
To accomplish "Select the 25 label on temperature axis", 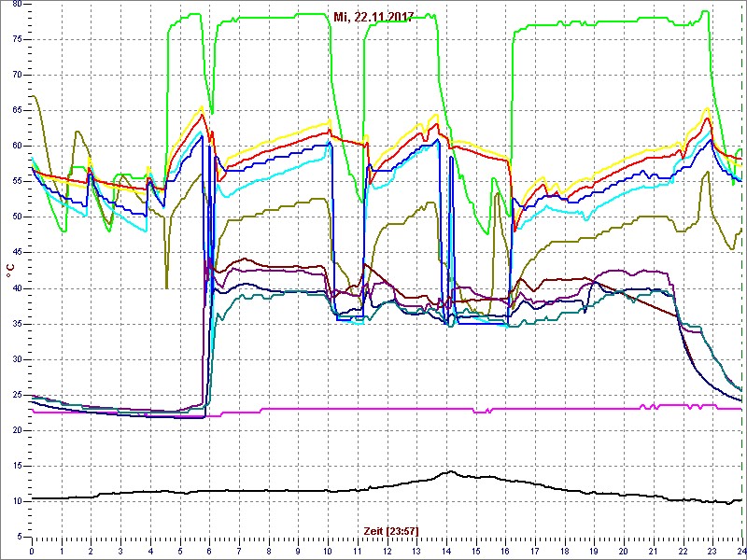I will [16, 395].
